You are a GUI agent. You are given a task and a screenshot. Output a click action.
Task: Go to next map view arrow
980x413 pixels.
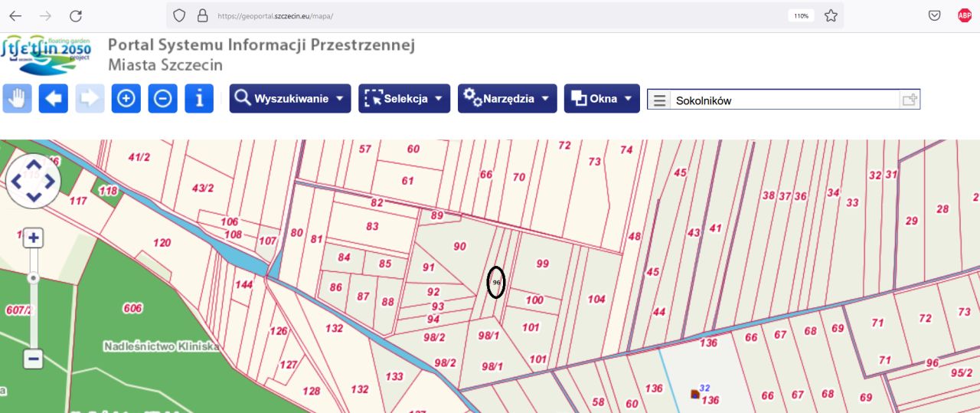pyautogui.click(x=90, y=98)
